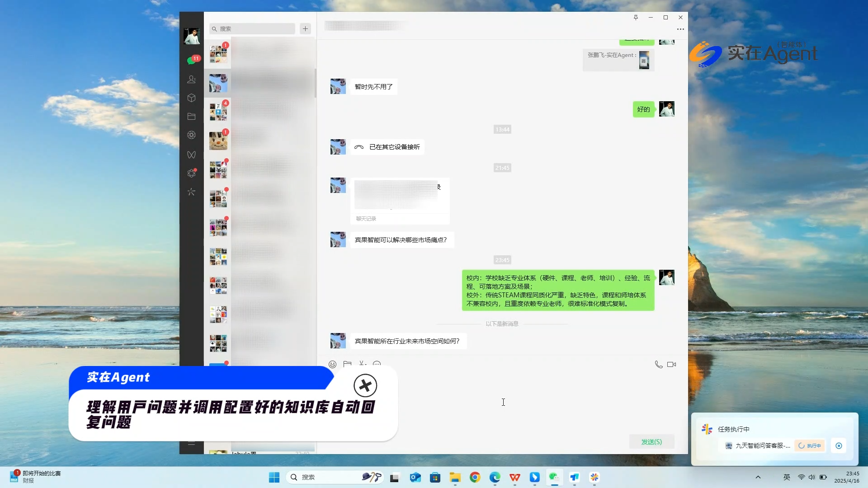Click the Chats icon with 11 badge

coord(192,60)
